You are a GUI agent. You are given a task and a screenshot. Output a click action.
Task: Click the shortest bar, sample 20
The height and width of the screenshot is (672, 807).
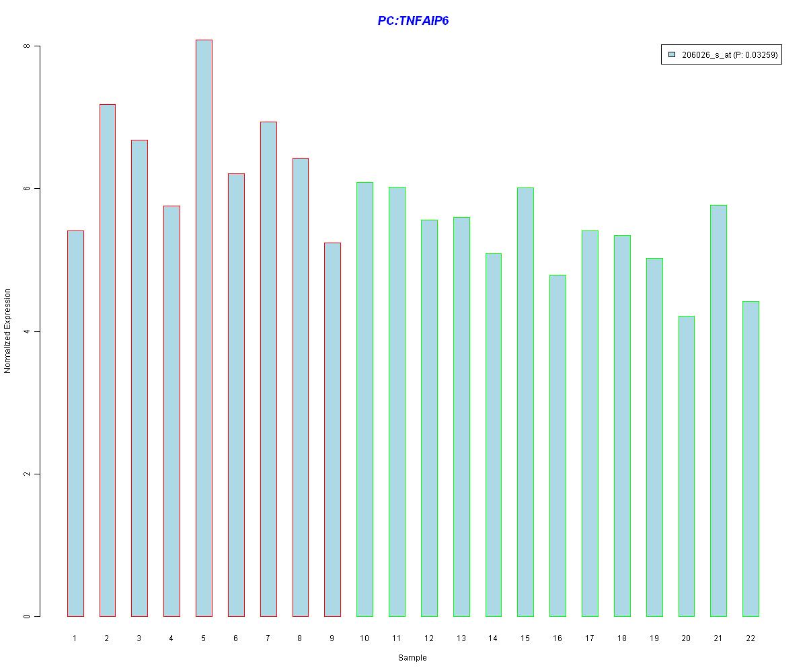[686, 466]
